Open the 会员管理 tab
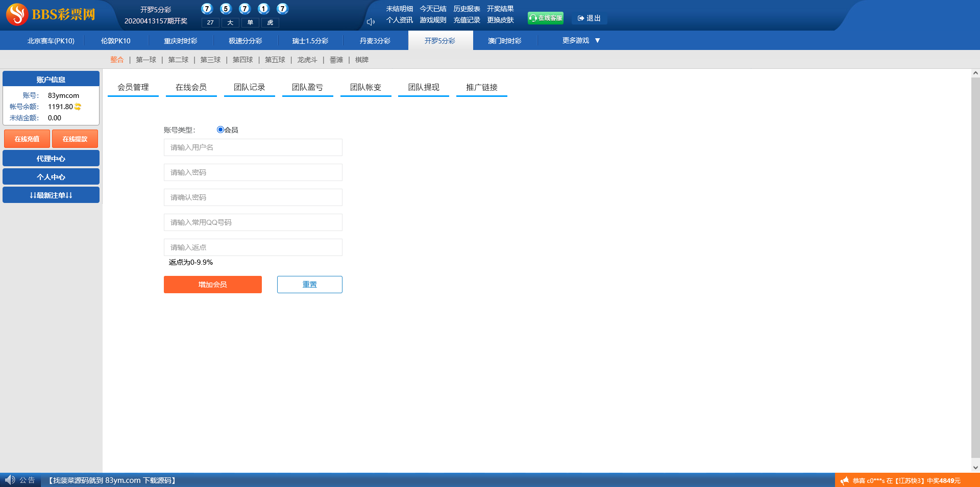The image size is (980, 487). (133, 87)
